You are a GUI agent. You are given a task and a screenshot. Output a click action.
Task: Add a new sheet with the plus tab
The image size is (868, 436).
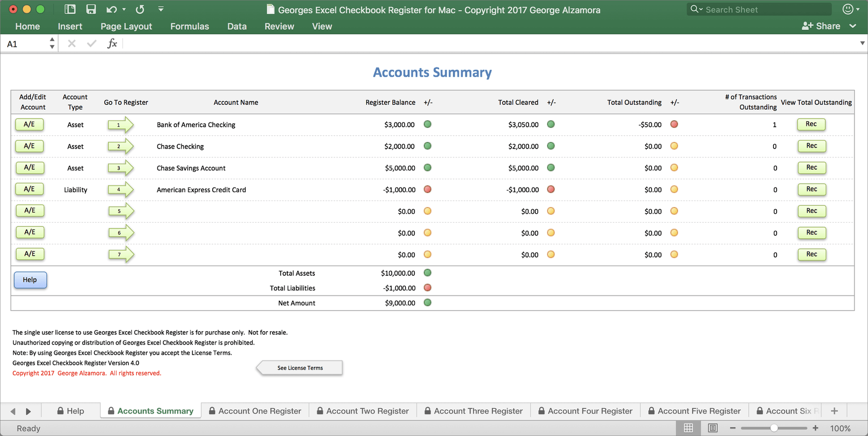point(834,411)
